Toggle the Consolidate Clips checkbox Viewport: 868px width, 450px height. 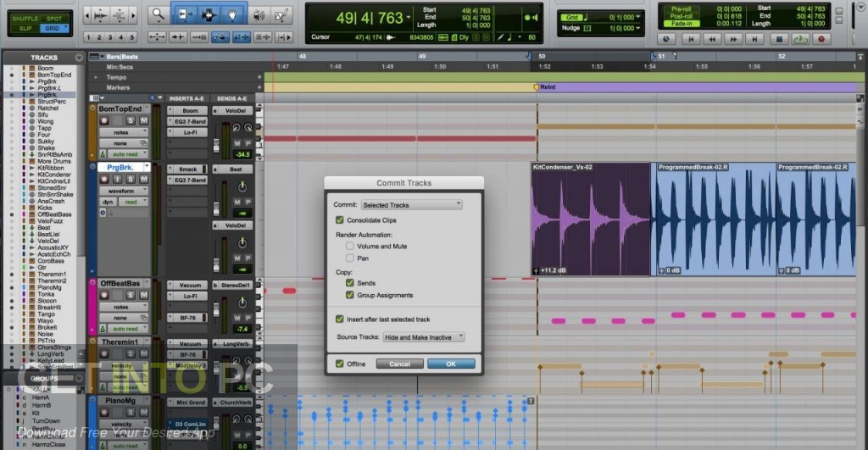click(x=339, y=219)
